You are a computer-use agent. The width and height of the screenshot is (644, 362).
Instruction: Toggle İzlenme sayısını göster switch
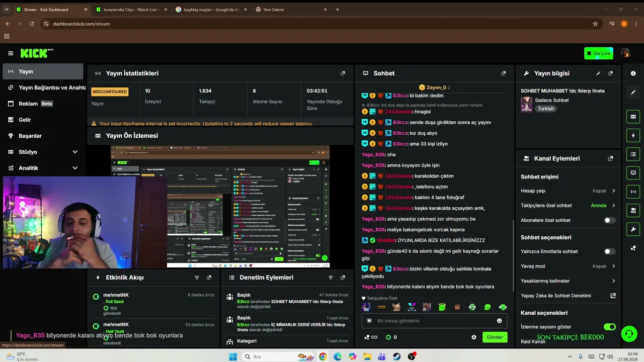click(609, 327)
